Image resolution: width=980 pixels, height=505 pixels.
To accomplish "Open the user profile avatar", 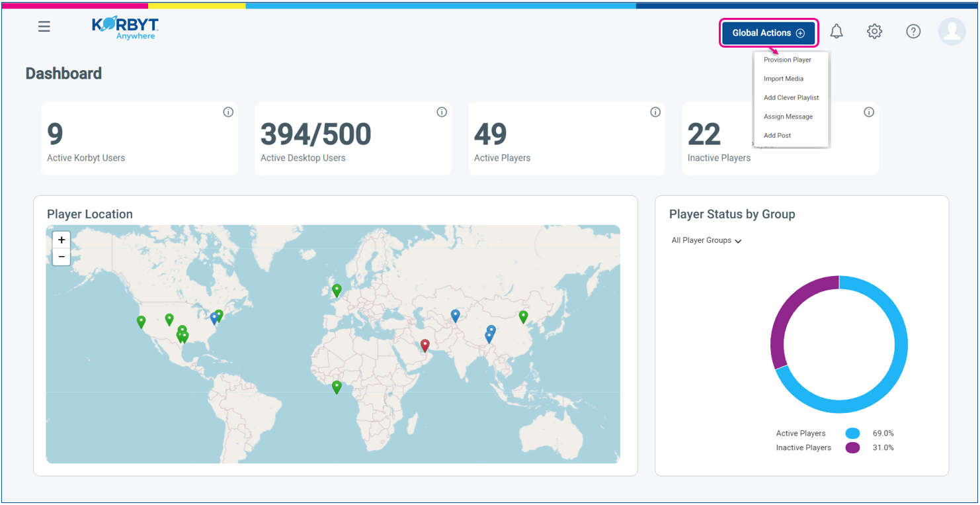I will [952, 31].
